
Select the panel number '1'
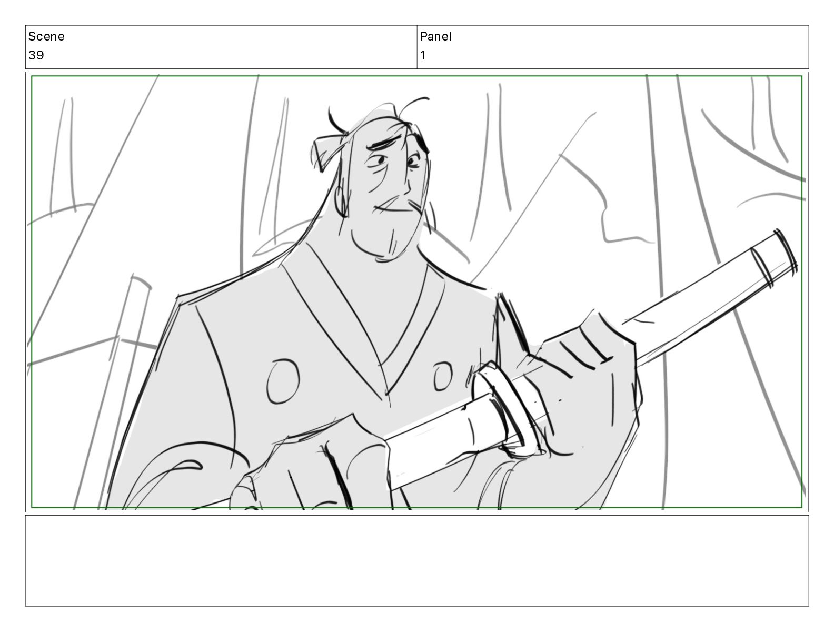(x=423, y=55)
